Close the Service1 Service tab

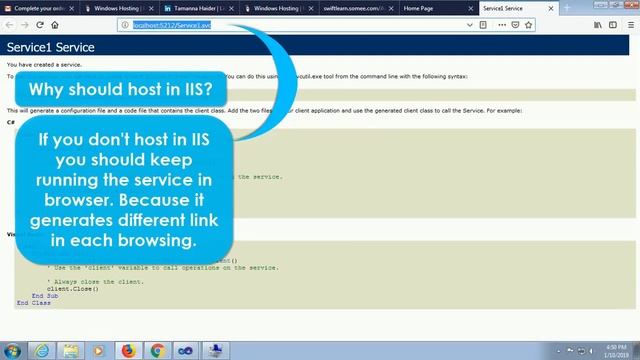(x=551, y=8)
